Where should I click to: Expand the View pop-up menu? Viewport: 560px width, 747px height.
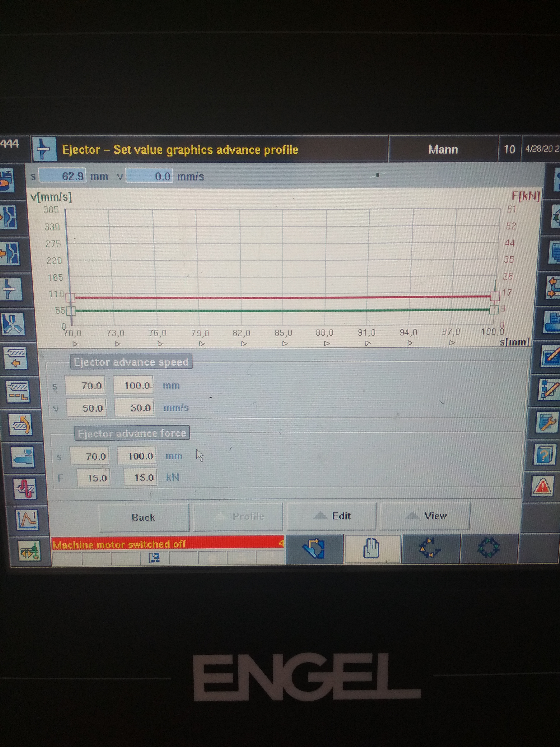425,516
